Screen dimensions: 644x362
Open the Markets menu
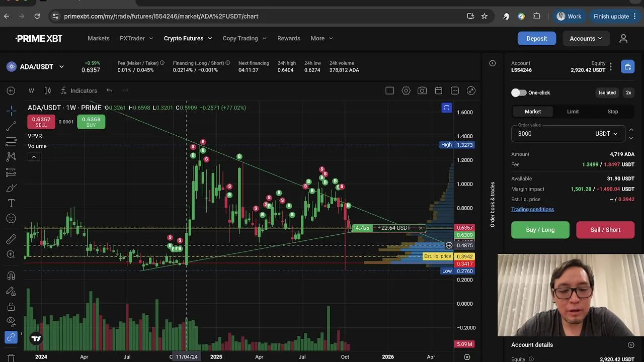(99, 38)
